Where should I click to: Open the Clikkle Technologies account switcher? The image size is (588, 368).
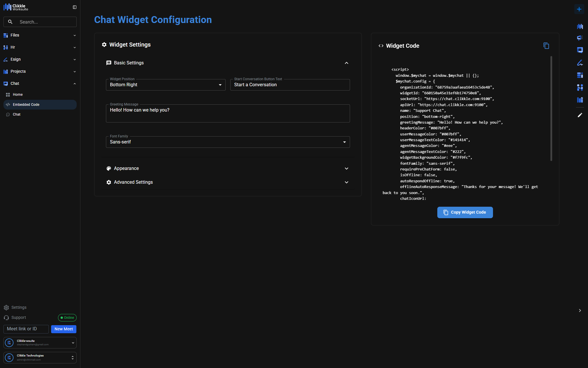(x=40, y=357)
